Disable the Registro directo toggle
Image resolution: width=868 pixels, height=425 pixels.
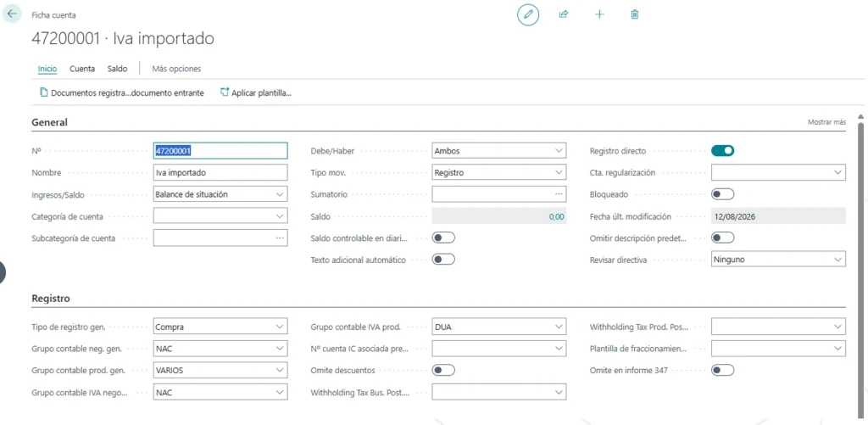722,150
